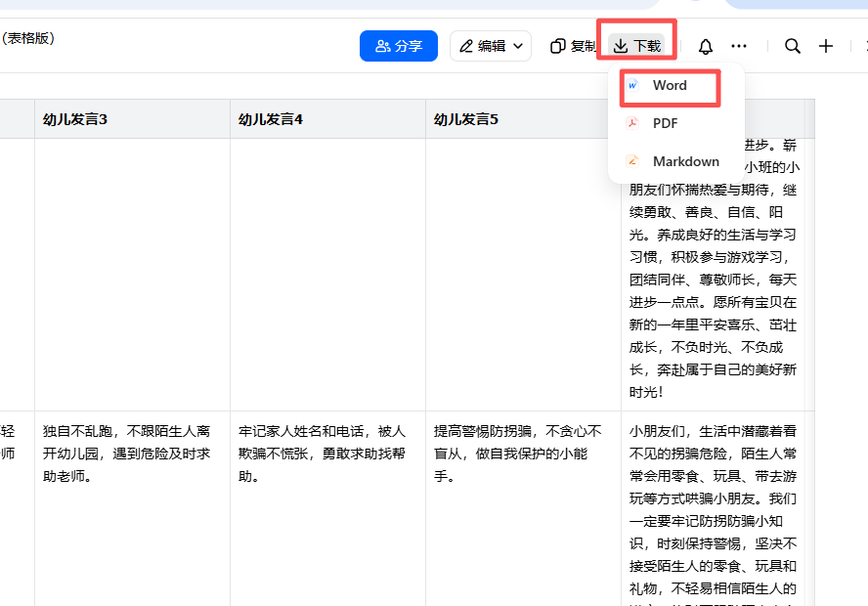Screen dimensions: 868x606
Task: Click the search magnifier icon
Action: click(792, 46)
